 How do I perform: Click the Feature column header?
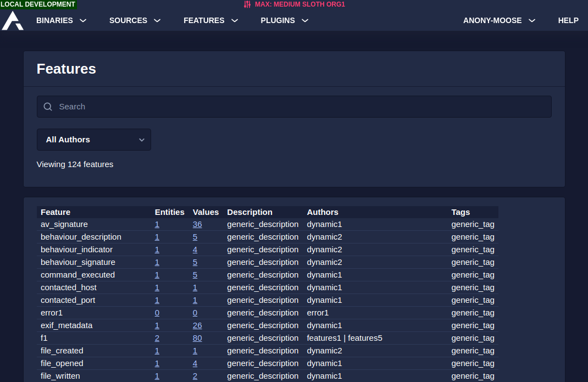(x=55, y=212)
